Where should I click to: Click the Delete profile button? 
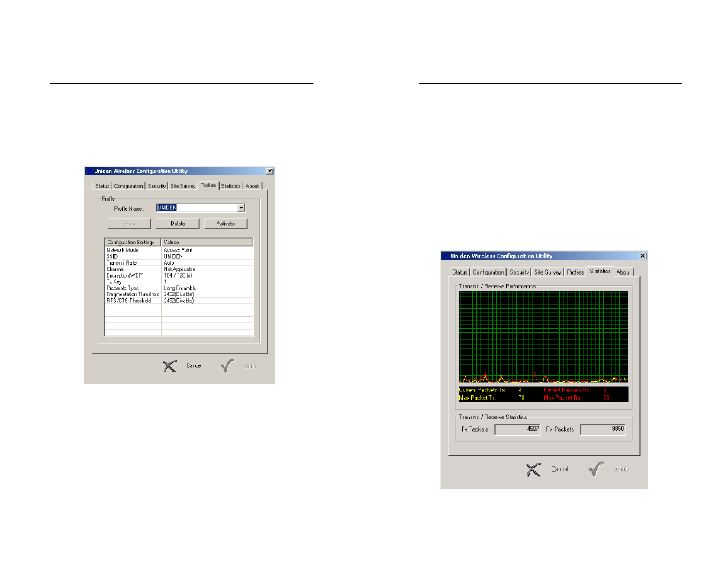pos(178,224)
